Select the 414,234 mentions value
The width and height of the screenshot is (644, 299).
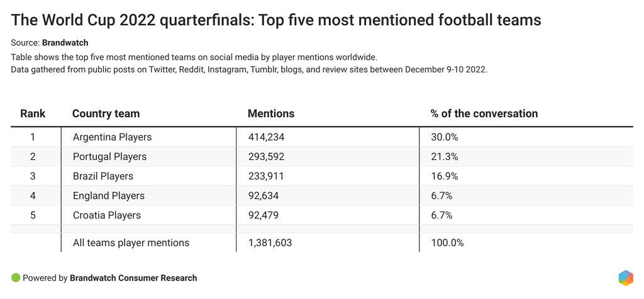coord(267,137)
